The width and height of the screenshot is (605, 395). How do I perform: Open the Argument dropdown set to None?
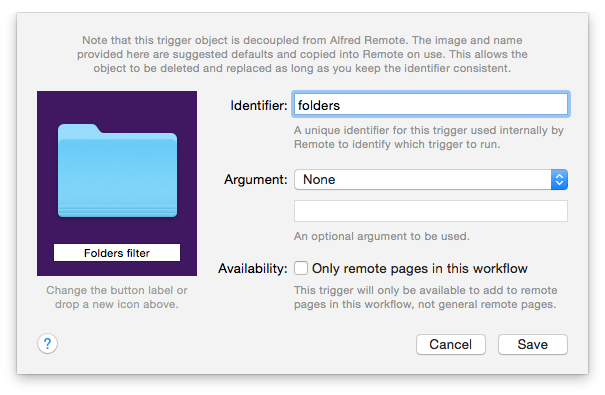point(431,179)
